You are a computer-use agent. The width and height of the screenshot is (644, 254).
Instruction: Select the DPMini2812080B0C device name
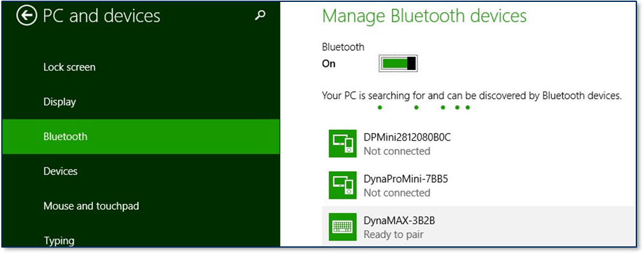(407, 138)
